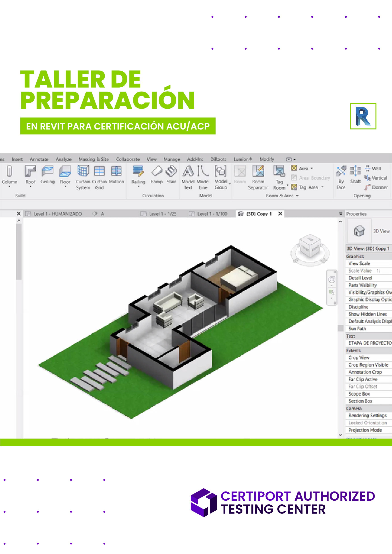Open the Railing dropdown arrow

pos(139,186)
